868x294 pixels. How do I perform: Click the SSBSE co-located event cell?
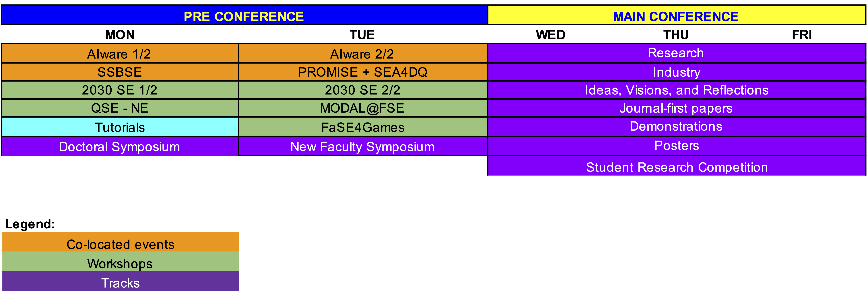pyautogui.click(x=120, y=72)
